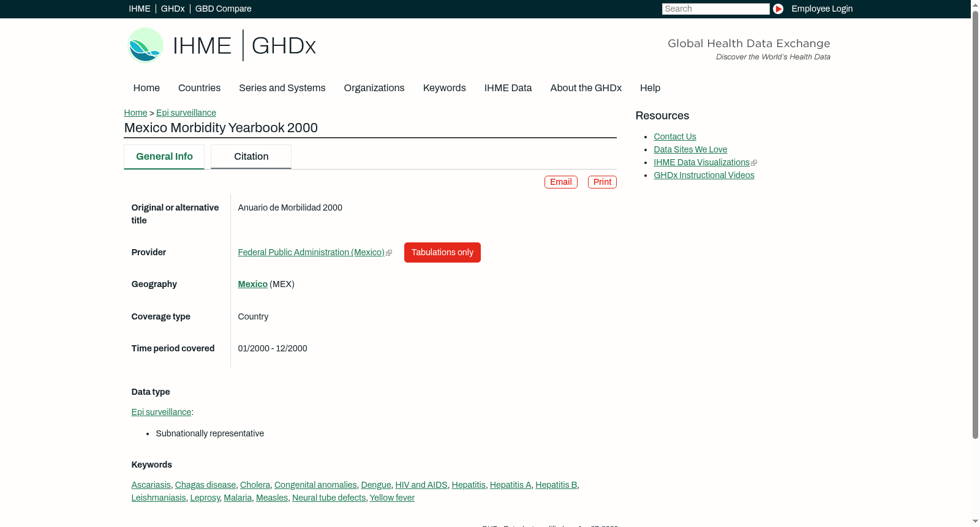
Task: Open the Malaria keyword link
Action: coord(238,498)
